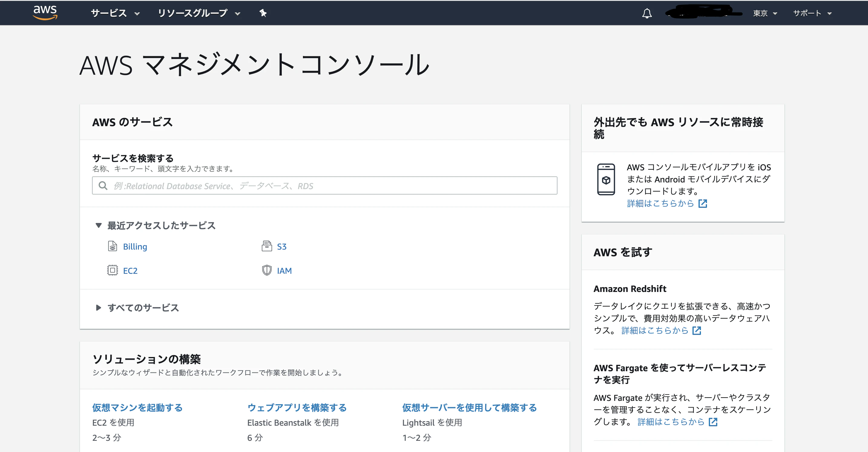Click the 'ソリューションの構築' heading

146,359
